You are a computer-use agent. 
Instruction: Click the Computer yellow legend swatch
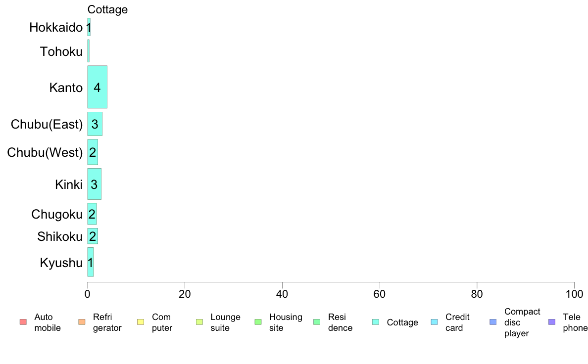pos(141,322)
